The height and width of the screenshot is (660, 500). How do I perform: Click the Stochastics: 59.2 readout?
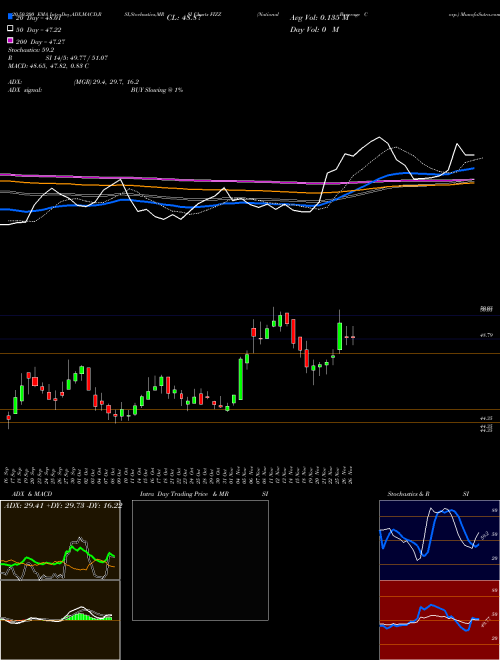point(31,50)
